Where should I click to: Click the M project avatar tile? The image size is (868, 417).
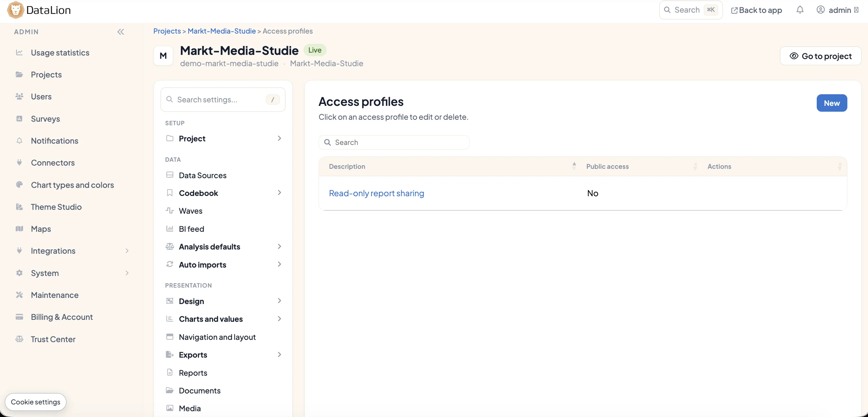pos(163,56)
